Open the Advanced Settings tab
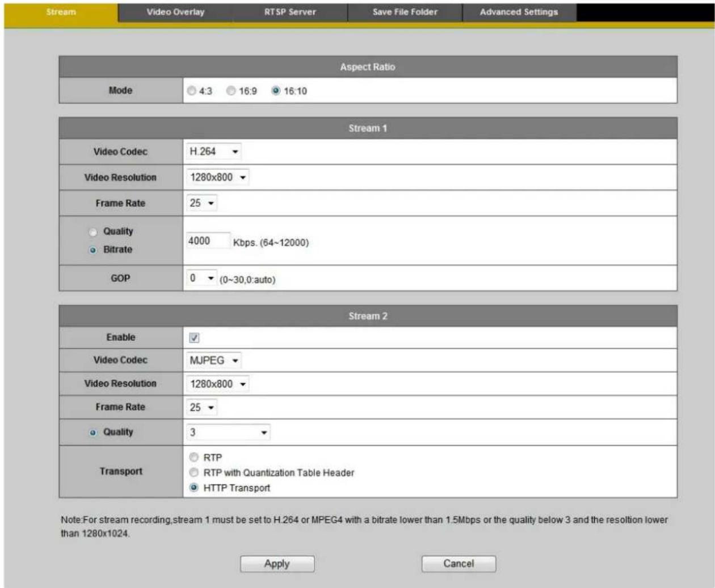Viewport: 715px width, 588px height. pyautogui.click(x=519, y=12)
